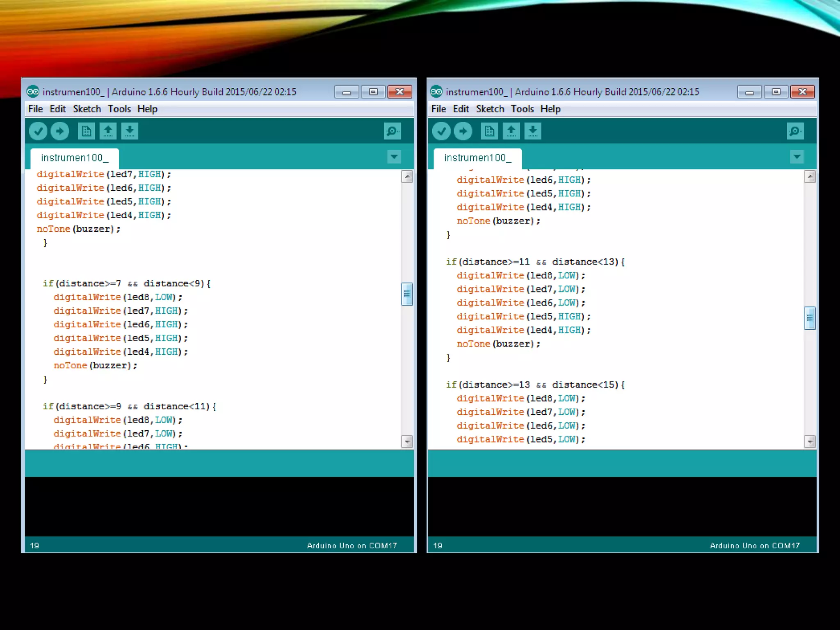Select instrumen100_ tab in right window

pyautogui.click(x=477, y=158)
